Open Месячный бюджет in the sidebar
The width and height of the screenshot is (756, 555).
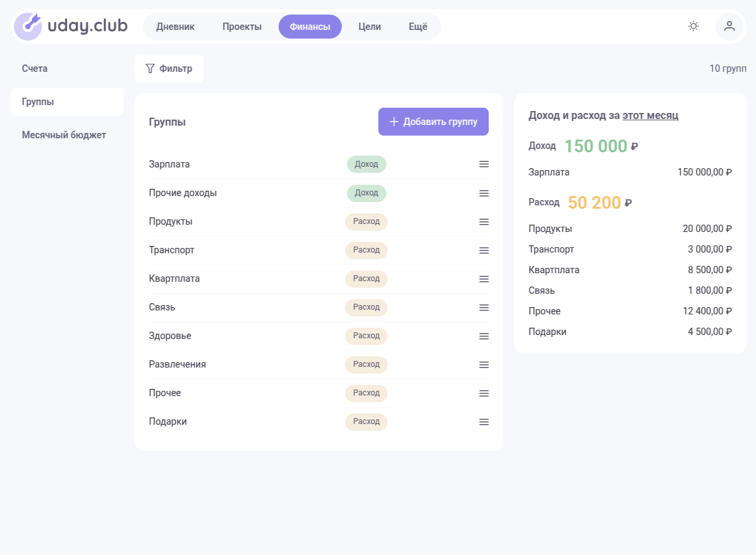64,135
